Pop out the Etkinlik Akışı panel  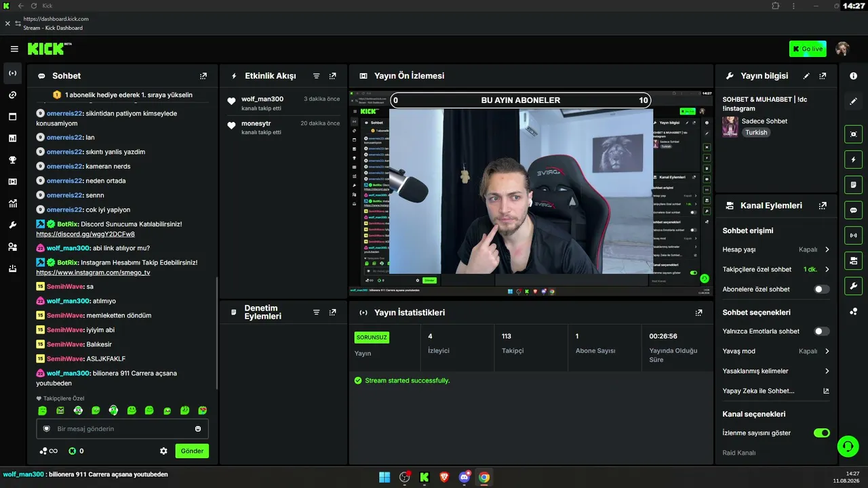[332, 76]
